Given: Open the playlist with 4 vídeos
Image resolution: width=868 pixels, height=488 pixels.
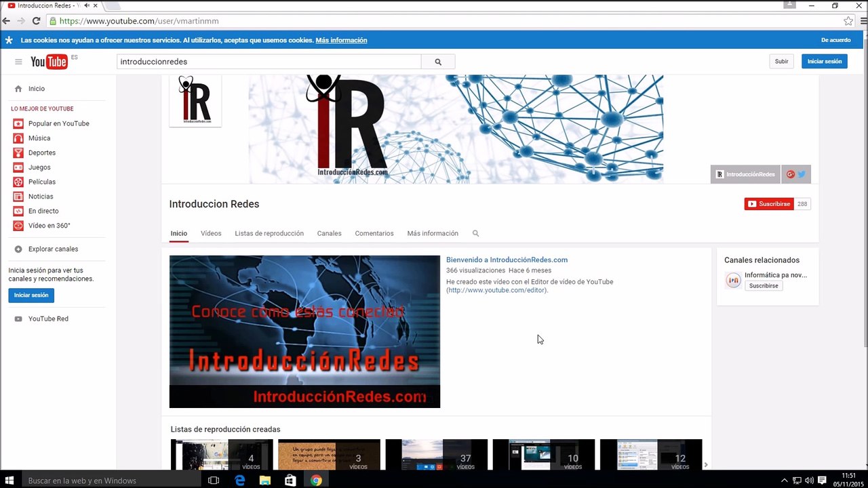Looking at the screenshot, I should (x=222, y=455).
